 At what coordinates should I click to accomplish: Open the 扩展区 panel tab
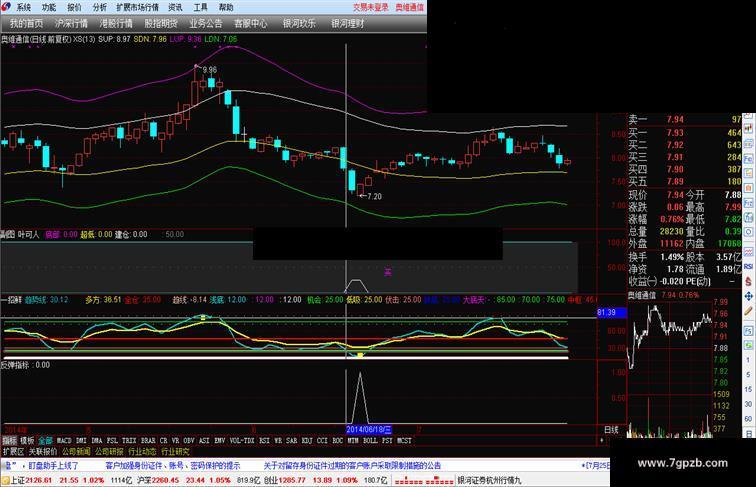click(x=13, y=452)
